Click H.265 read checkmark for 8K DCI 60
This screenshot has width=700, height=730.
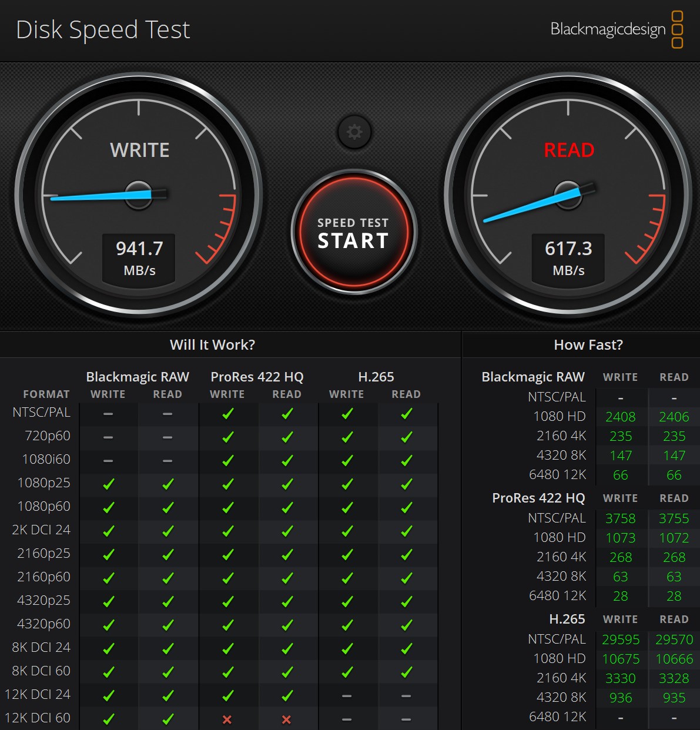pyautogui.click(x=406, y=672)
